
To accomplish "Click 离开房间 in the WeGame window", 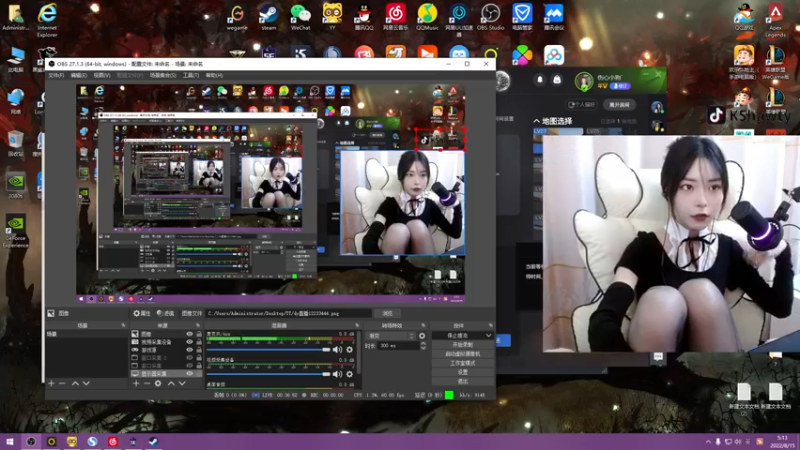I will pyautogui.click(x=619, y=105).
